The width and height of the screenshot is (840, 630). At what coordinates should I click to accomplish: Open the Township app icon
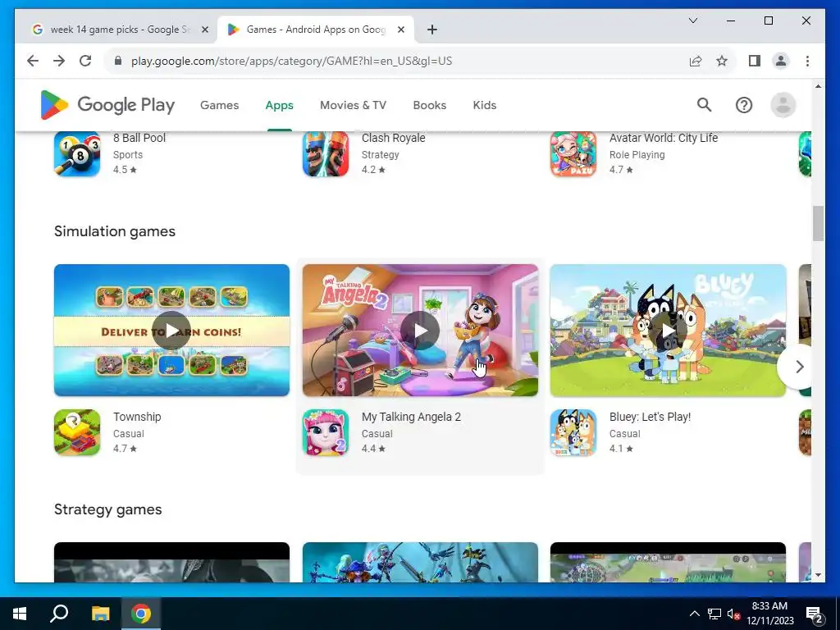click(77, 432)
